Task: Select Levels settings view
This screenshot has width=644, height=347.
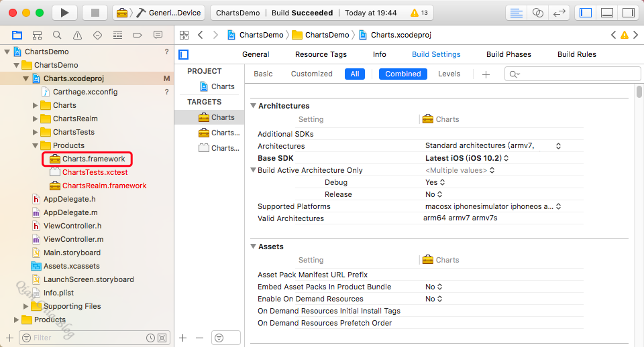Action: pos(449,74)
